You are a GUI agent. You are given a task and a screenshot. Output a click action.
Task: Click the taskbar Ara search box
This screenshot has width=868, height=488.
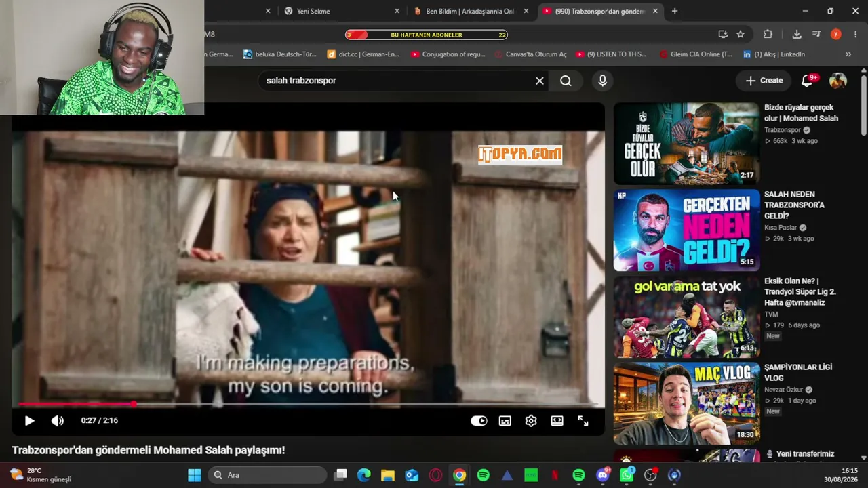click(x=267, y=475)
